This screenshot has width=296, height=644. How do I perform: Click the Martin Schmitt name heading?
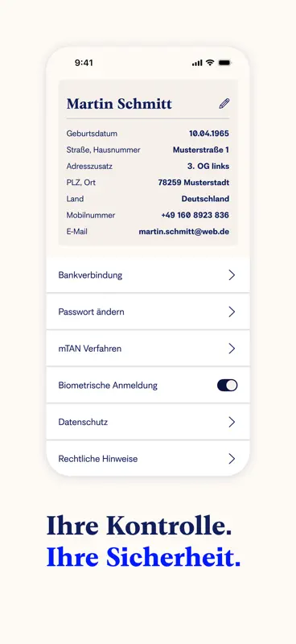[x=119, y=104]
